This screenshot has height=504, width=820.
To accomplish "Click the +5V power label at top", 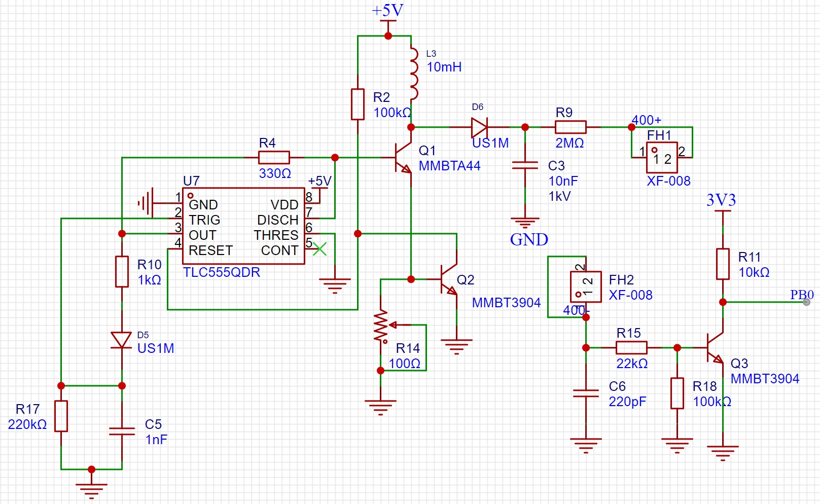I will tap(388, 11).
